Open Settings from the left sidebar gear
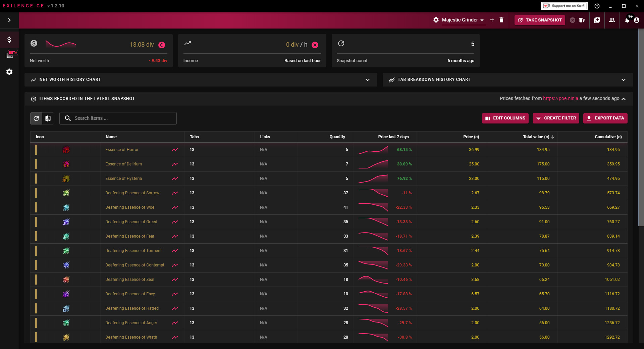 (9, 72)
